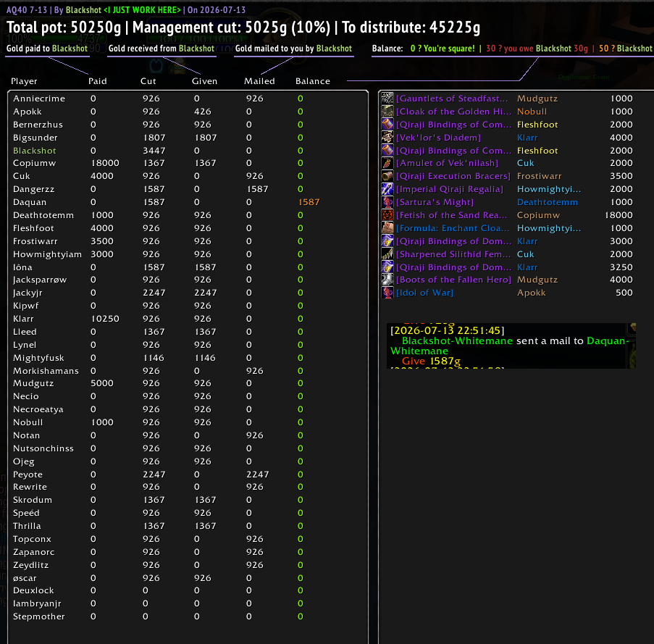654x644 pixels.
Task: Click the 'Total pot: 50250g' header text
Action: click(x=64, y=28)
